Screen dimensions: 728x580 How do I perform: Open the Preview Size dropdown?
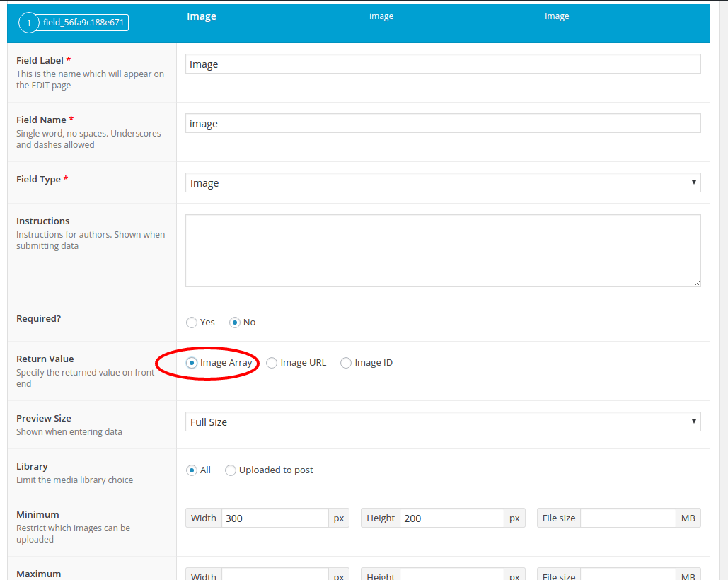442,422
